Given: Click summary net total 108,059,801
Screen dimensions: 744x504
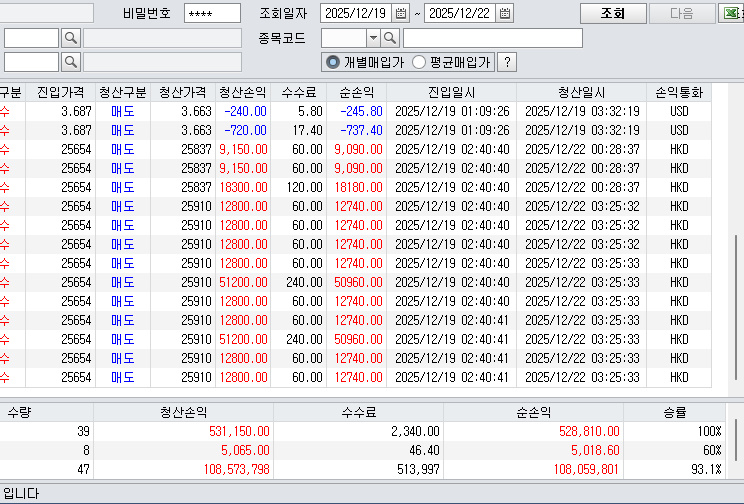Looking at the screenshot, I should click(534, 469).
